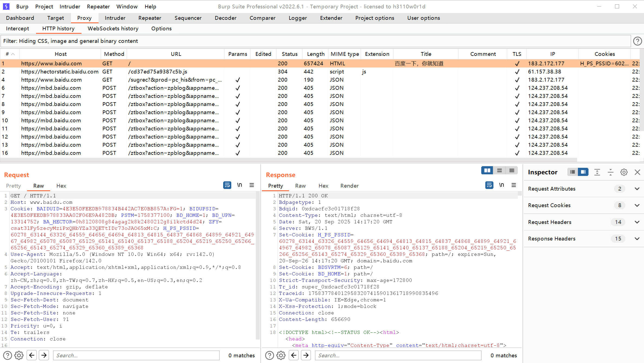Open the Response pane hamburger menu
Screen dimensions: 644x363
click(514, 185)
